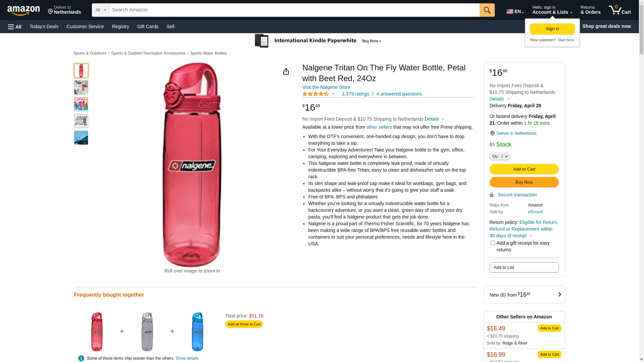This screenshot has width=644, height=362.
Task: Select Gift Cards in navigation bar
Action: tap(148, 26)
